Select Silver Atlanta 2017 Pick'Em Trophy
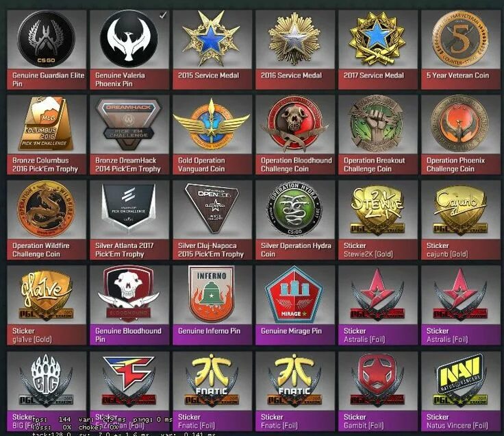Screen dimensions: 504x436 coord(129,220)
